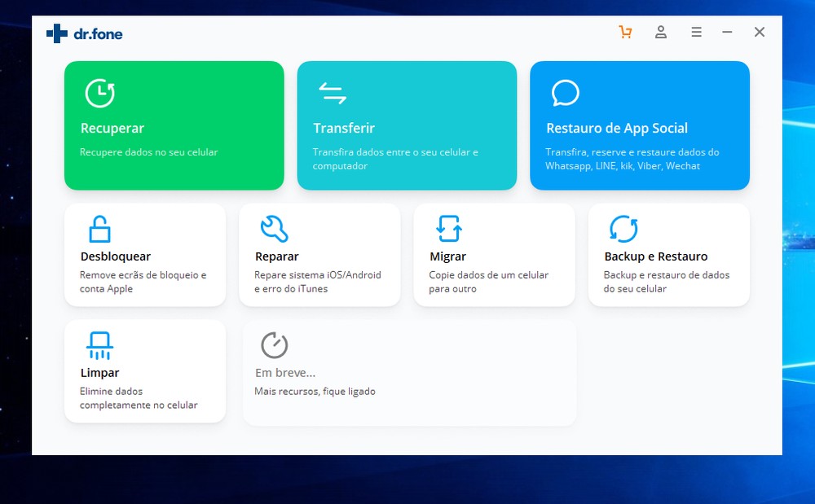Click the Migrar phone transfer icon

[x=449, y=230]
